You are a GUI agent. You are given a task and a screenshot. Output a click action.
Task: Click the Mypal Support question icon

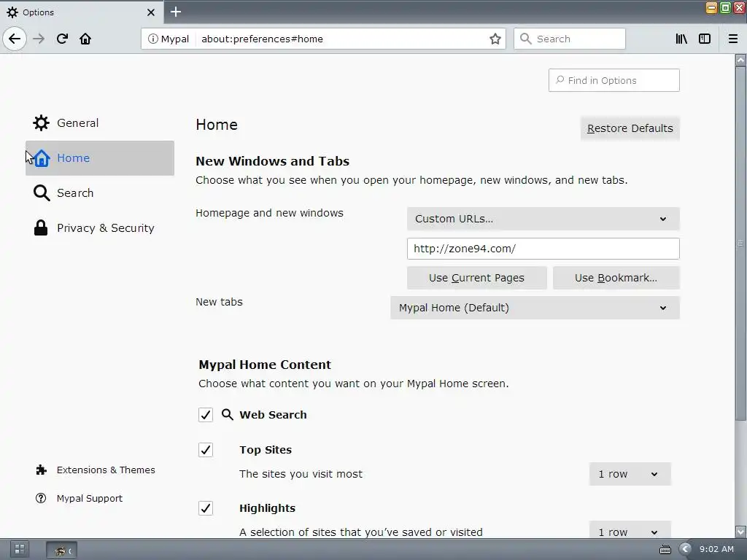(x=41, y=498)
